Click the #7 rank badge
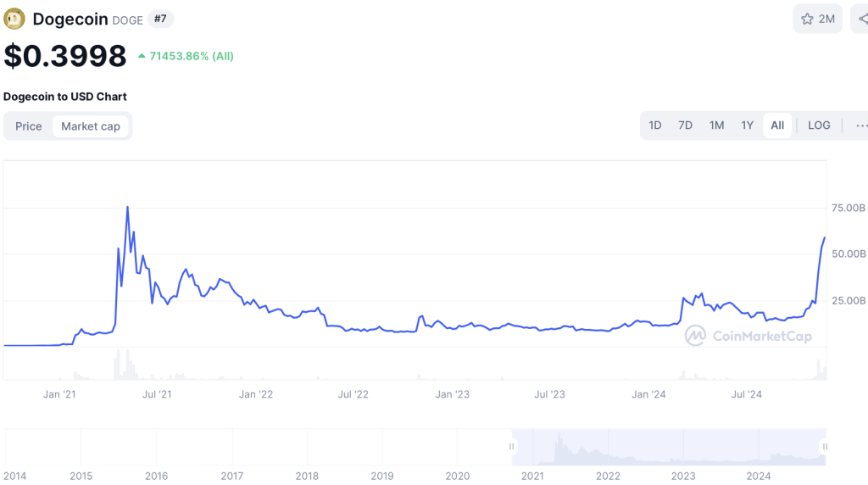This screenshot has width=868, height=485. click(160, 19)
